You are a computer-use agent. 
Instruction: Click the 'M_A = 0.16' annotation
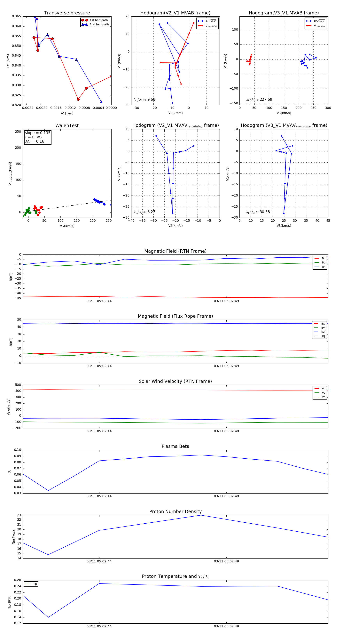point(35,141)
